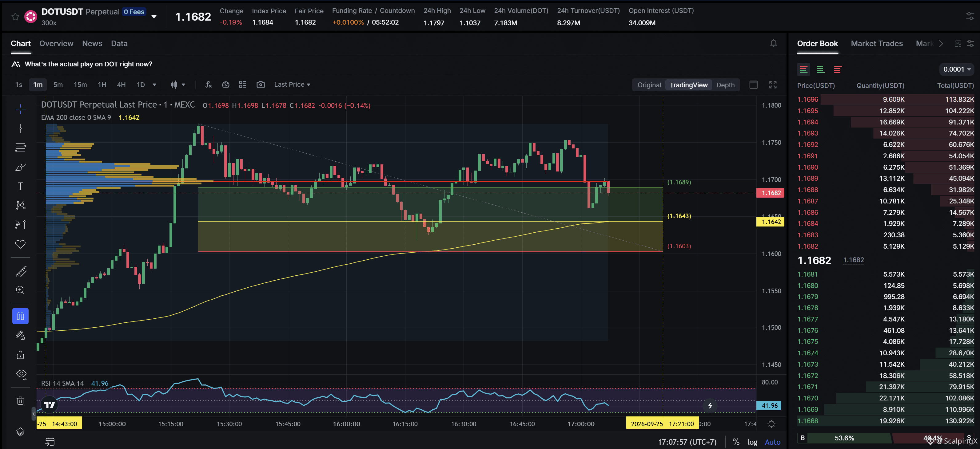
Task: Enter fullscreen chart mode
Action: pyautogui.click(x=773, y=85)
